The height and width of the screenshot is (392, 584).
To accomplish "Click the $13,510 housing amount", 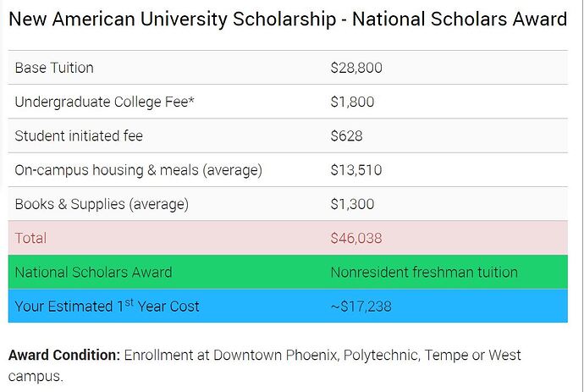I will point(356,170).
